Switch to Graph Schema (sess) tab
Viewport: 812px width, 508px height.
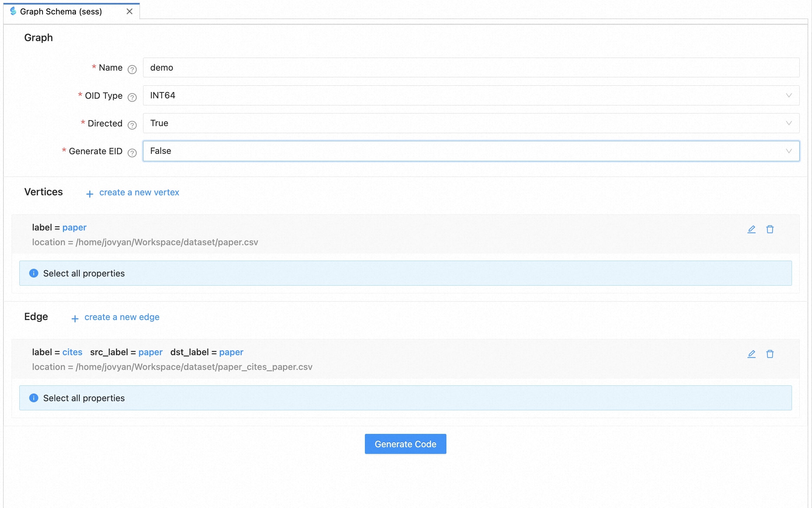click(x=61, y=12)
